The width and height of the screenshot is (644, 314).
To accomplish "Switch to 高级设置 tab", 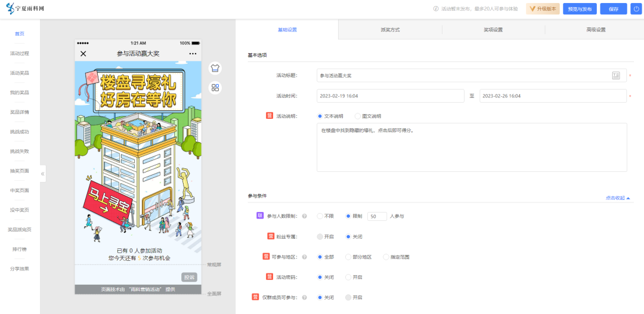I will (x=596, y=30).
